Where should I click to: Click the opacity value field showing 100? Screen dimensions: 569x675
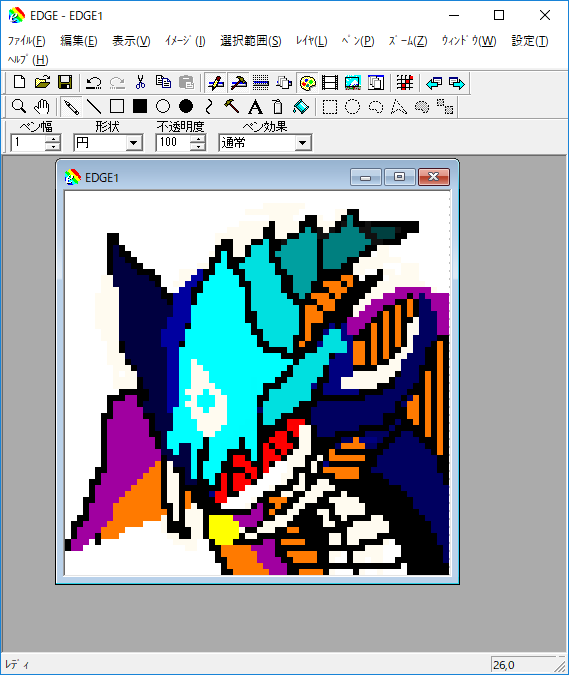(x=173, y=142)
